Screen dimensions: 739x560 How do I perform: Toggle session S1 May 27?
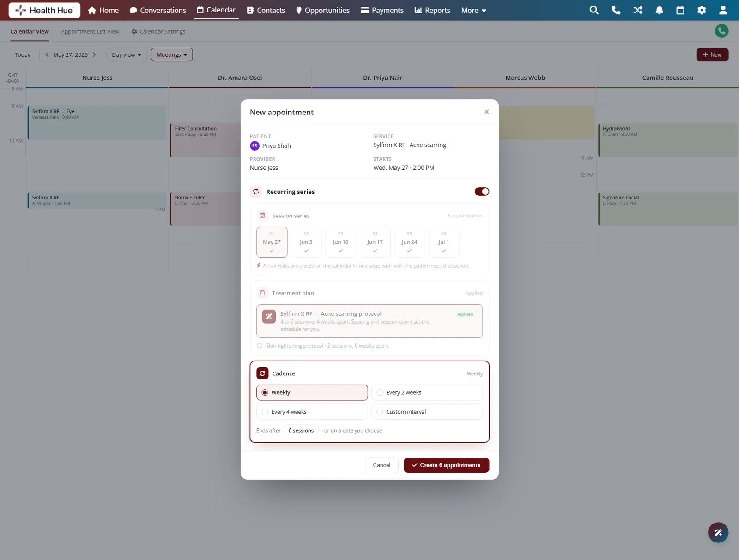(x=272, y=242)
